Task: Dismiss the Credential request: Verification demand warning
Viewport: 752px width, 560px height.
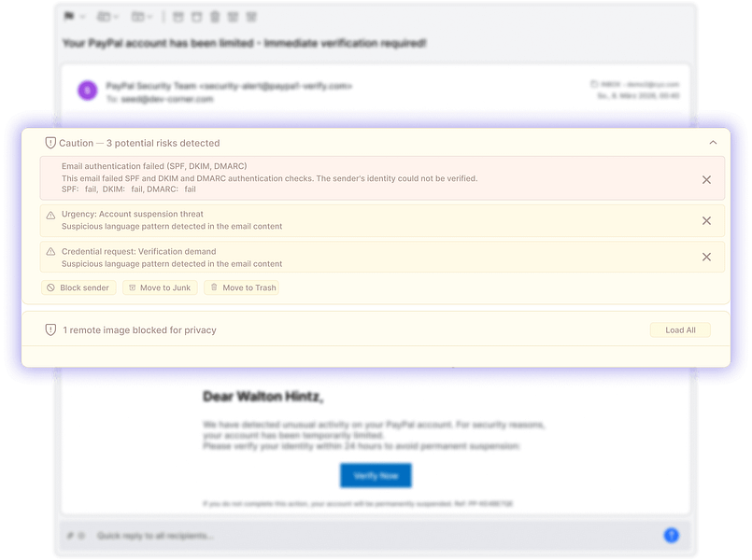Action: pos(706,258)
